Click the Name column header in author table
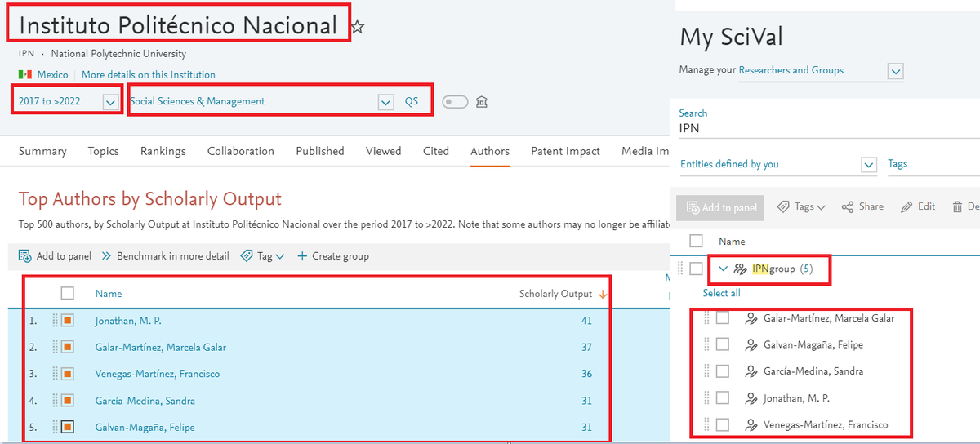The image size is (980, 444). 109,294
